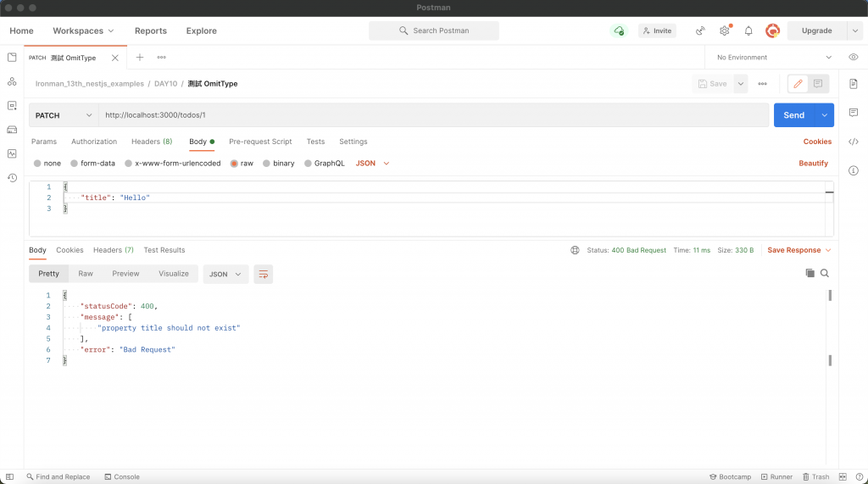Open Mock Servers sidebar icon
The width and height of the screenshot is (868, 484).
point(12,130)
